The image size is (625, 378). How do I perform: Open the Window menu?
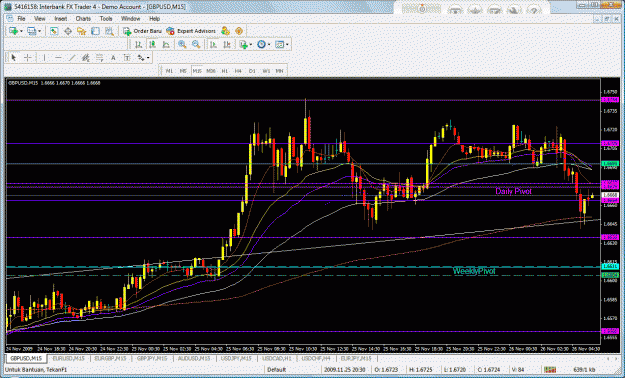130,19
